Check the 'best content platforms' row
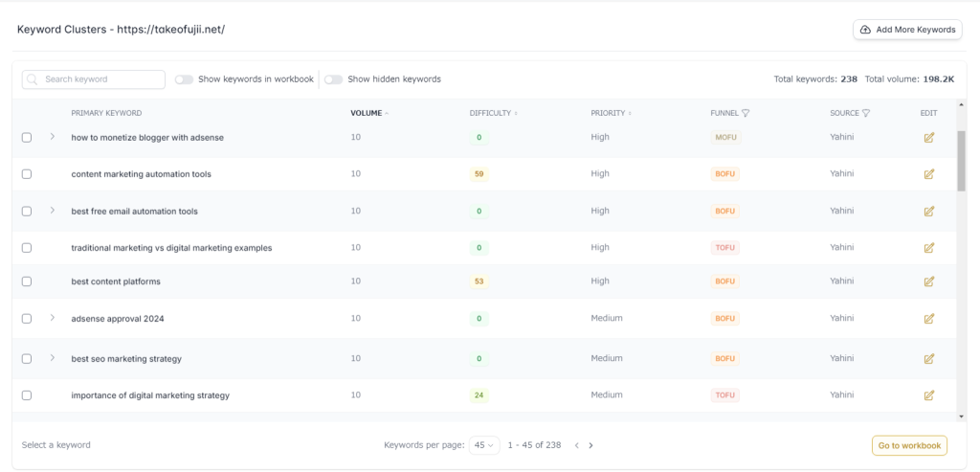980x472 pixels. tap(27, 281)
